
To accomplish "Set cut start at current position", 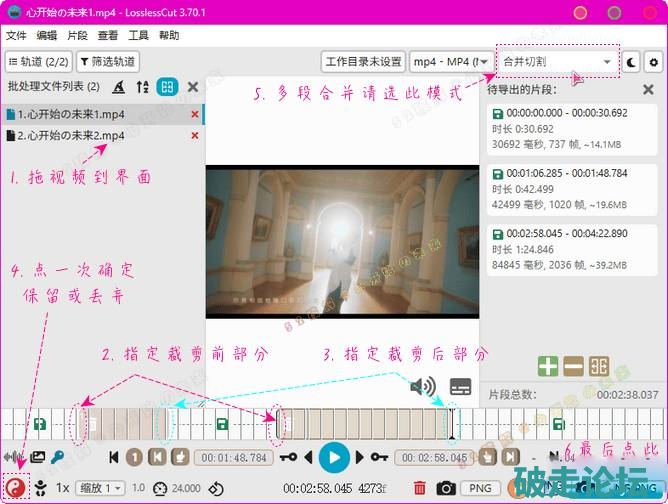I will click(x=180, y=457).
